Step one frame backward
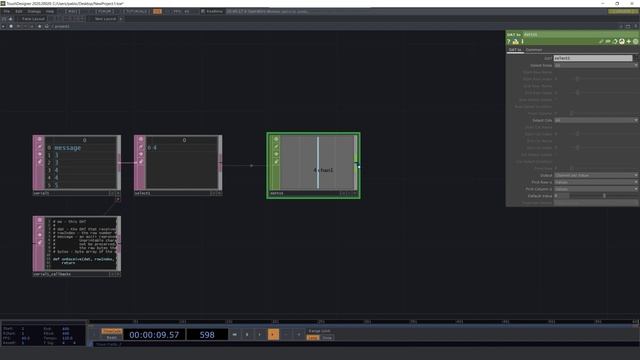Image resolution: width=640 pixels, height=360 pixels. coord(286,334)
